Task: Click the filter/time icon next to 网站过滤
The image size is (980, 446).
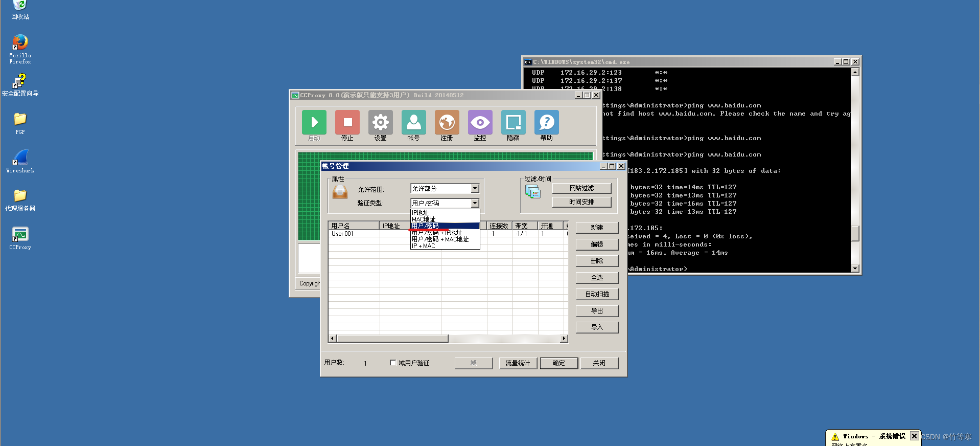Action: [533, 191]
